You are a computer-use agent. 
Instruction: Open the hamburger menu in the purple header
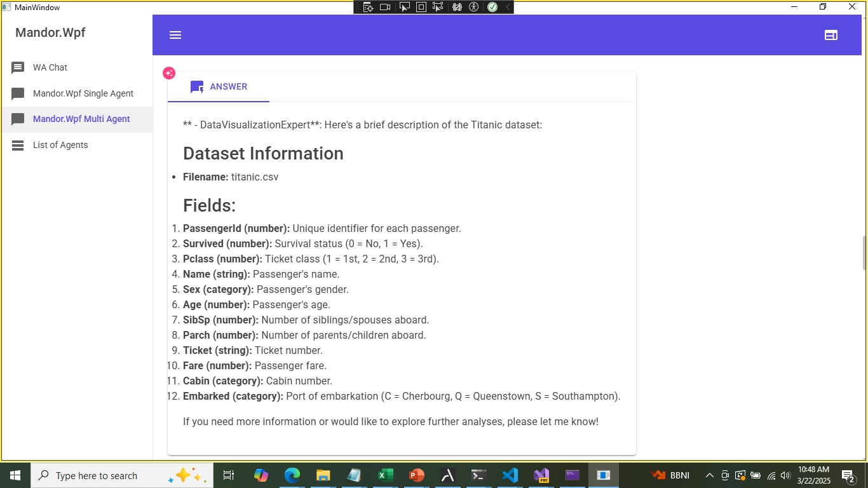tap(175, 35)
